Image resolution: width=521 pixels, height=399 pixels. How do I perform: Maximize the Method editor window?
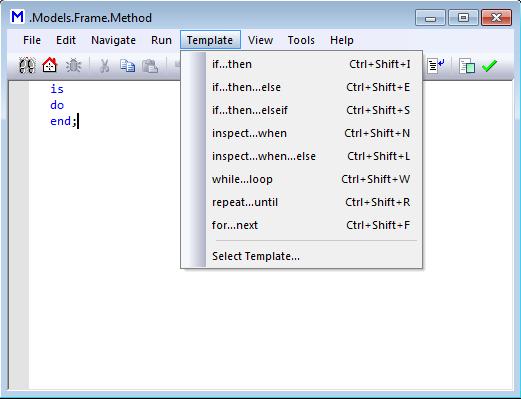(463, 18)
